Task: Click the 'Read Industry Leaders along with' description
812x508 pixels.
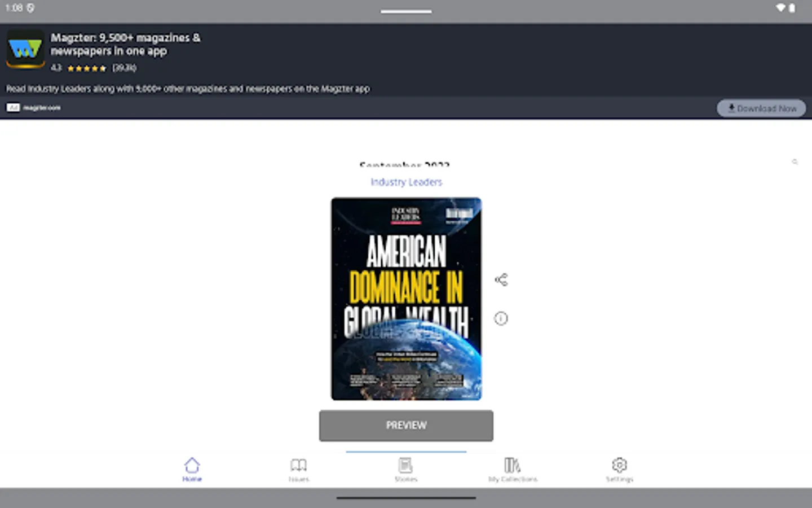Action: tap(188, 89)
